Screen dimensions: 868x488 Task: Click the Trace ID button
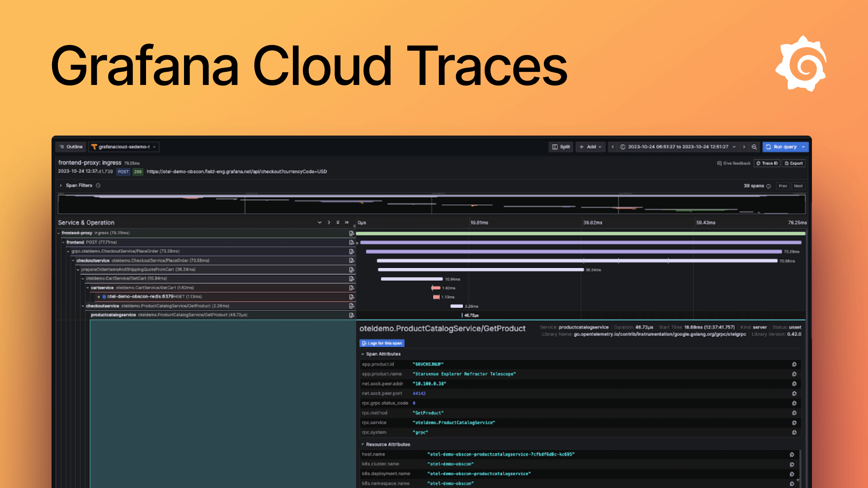[767, 164]
